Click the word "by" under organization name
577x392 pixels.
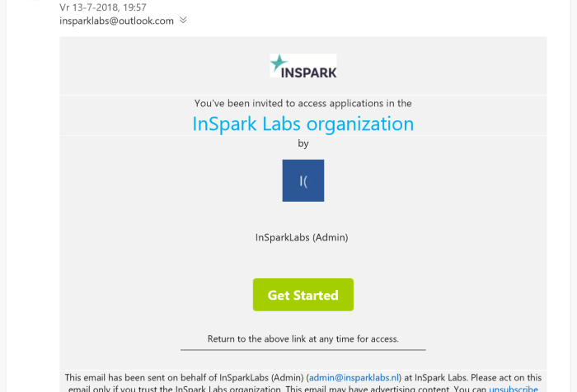click(x=303, y=143)
